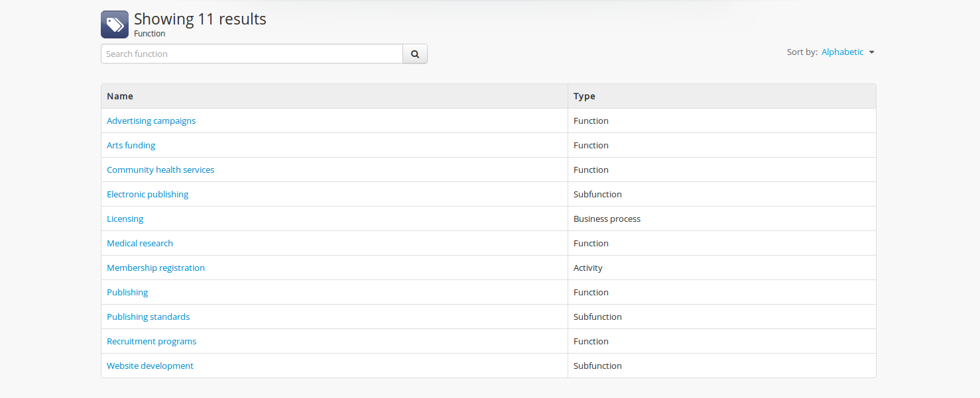Select Membership registration activity link

pyautogui.click(x=156, y=268)
